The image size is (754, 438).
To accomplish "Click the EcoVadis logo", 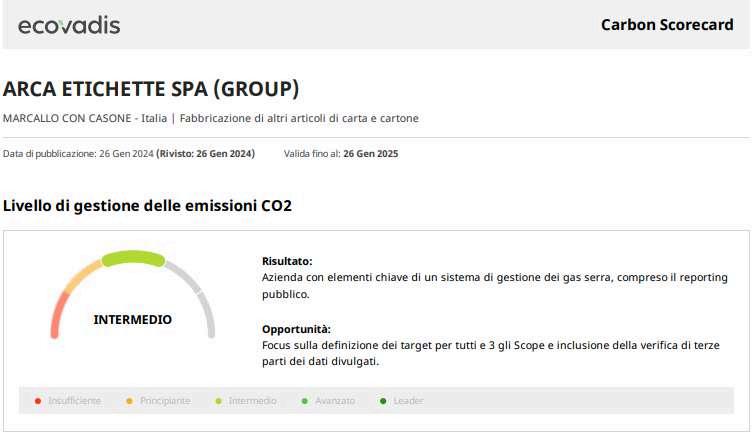I will tap(69, 25).
